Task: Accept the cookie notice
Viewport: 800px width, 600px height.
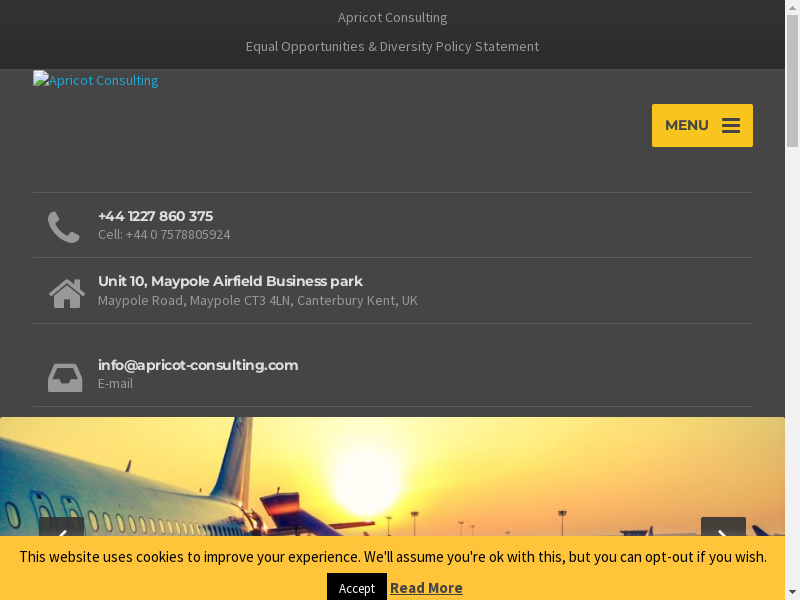Action: pos(357,587)
